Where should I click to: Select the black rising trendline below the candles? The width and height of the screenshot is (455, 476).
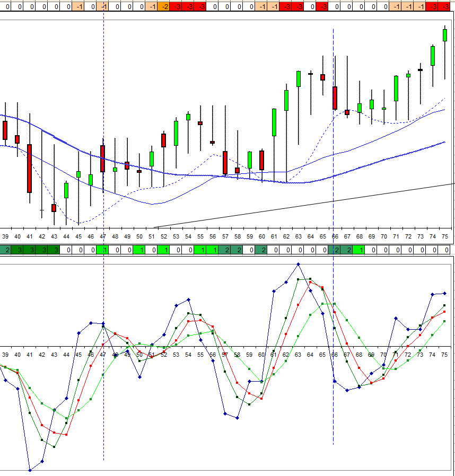304,206
